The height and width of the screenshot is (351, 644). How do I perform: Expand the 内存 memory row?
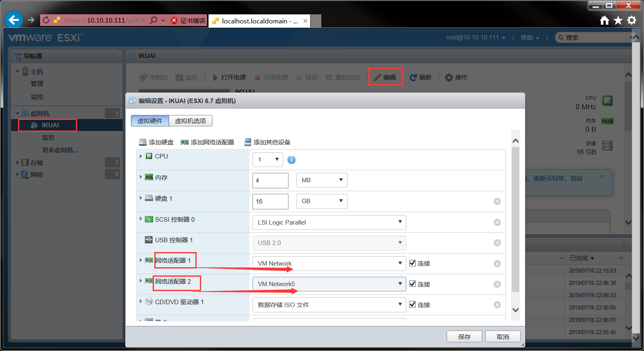click(141, 177)
